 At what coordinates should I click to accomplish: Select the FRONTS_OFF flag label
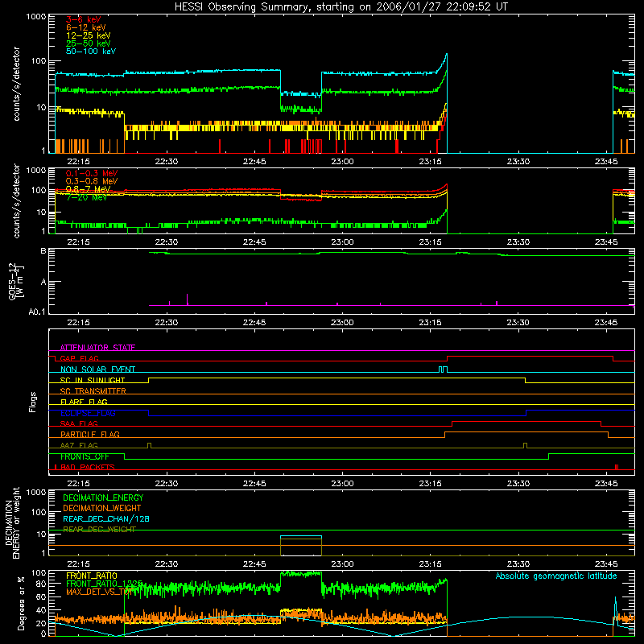85,456
